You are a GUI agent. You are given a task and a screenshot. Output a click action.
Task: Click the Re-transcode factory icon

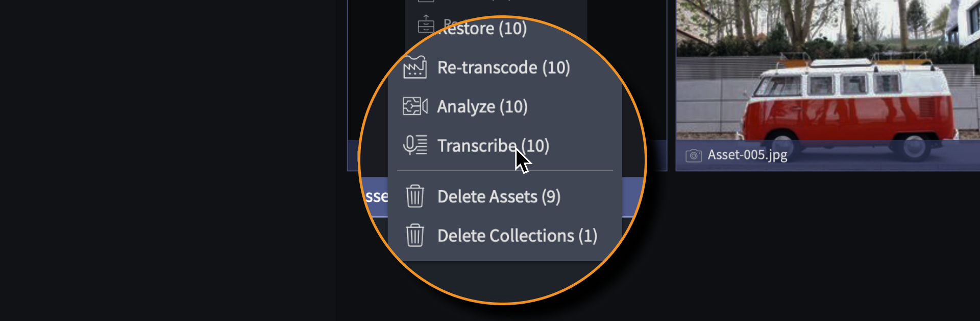(415, 67)
